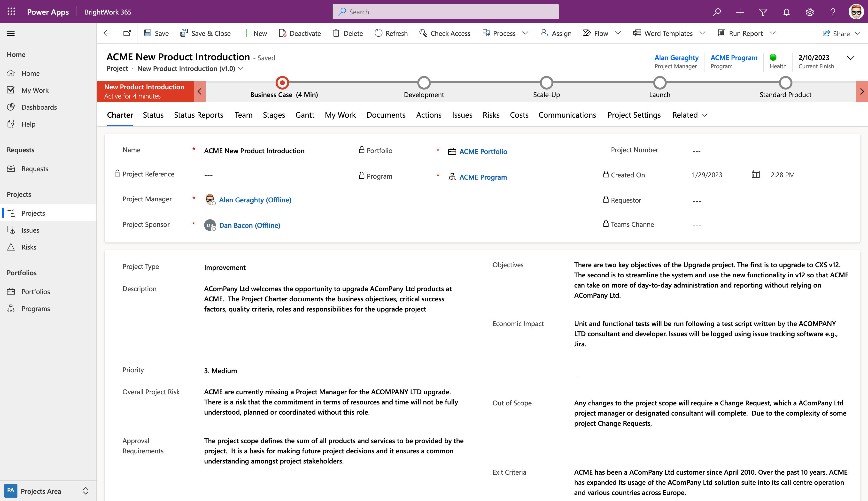Click the advanced search magnifier icon in header
This screenshot has height=501, width=868.
coord(716,12)
